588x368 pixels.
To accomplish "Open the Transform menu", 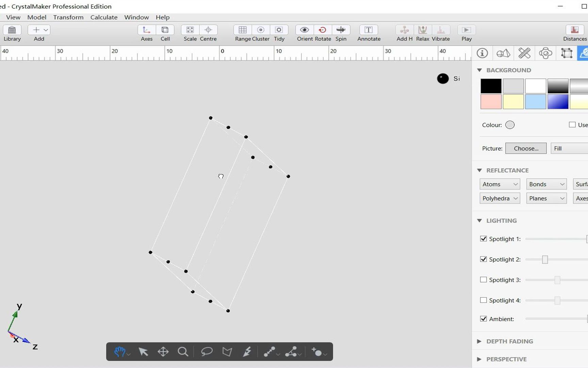I will click(x=68, y=17).
